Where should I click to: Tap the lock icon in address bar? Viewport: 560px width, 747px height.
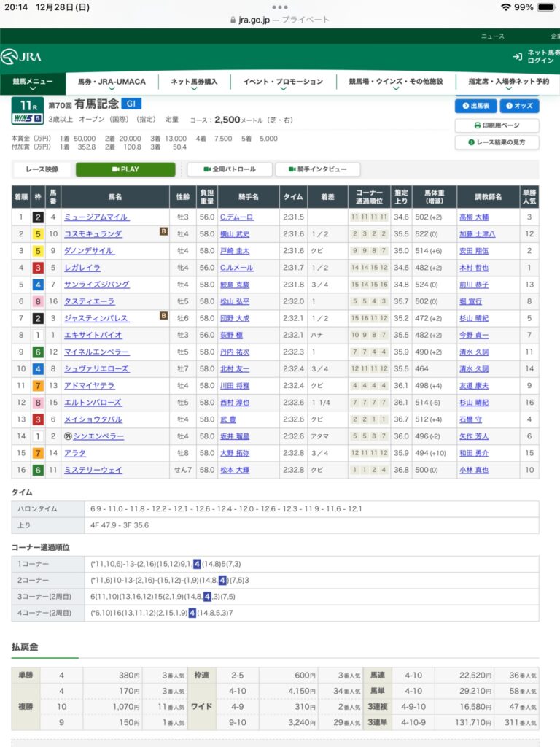coord(233,20)
